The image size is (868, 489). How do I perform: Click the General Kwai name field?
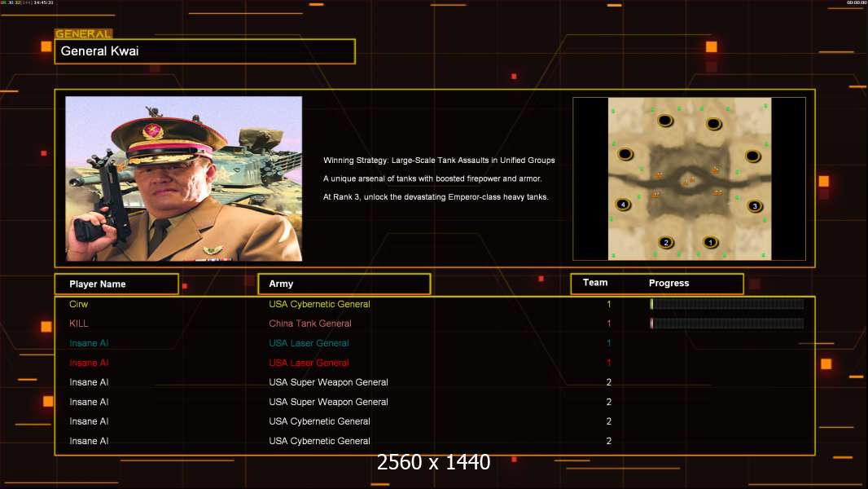205,51
